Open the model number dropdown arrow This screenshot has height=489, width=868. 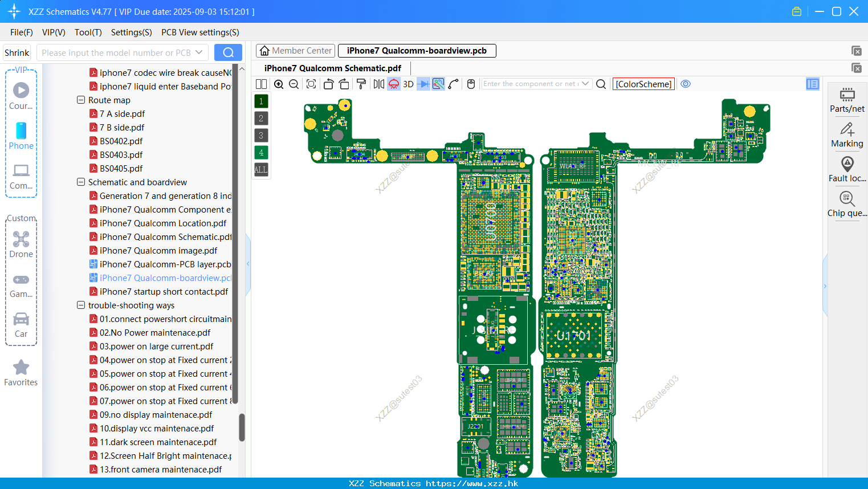click(199, 52)
